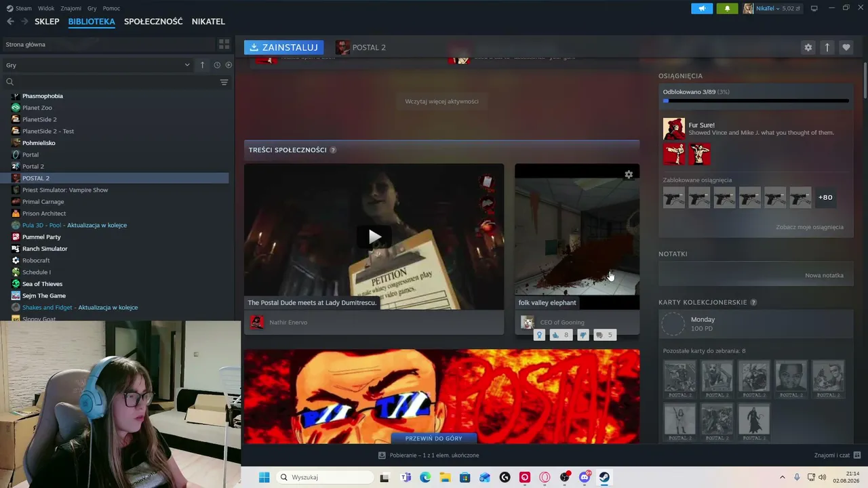The width and height of the screenshot is (868, 488).
Task: Open the community content help question mark
Action: pos(333,150)
